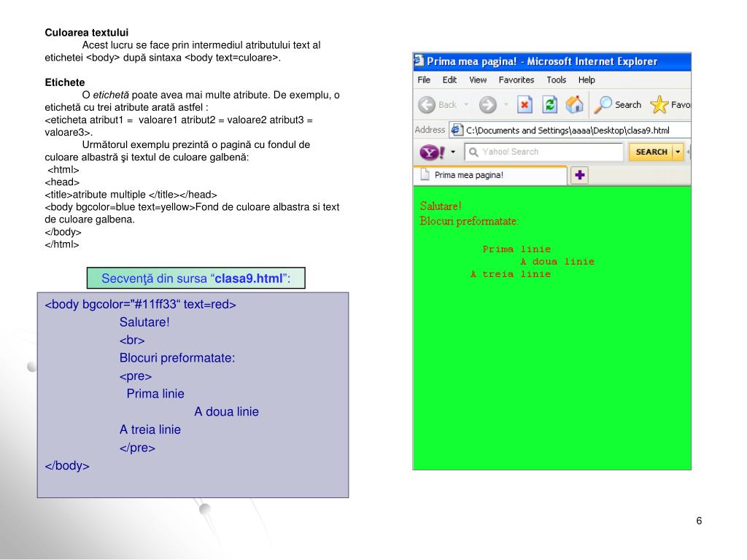Go to the Home page icon
747x560 pixels.
[x=575, y=105]
